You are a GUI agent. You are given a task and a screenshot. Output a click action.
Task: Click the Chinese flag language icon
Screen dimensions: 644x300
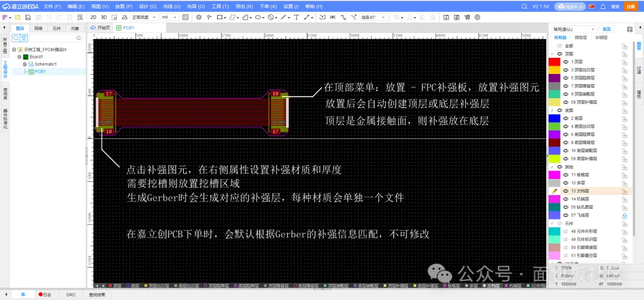point(592,7)
